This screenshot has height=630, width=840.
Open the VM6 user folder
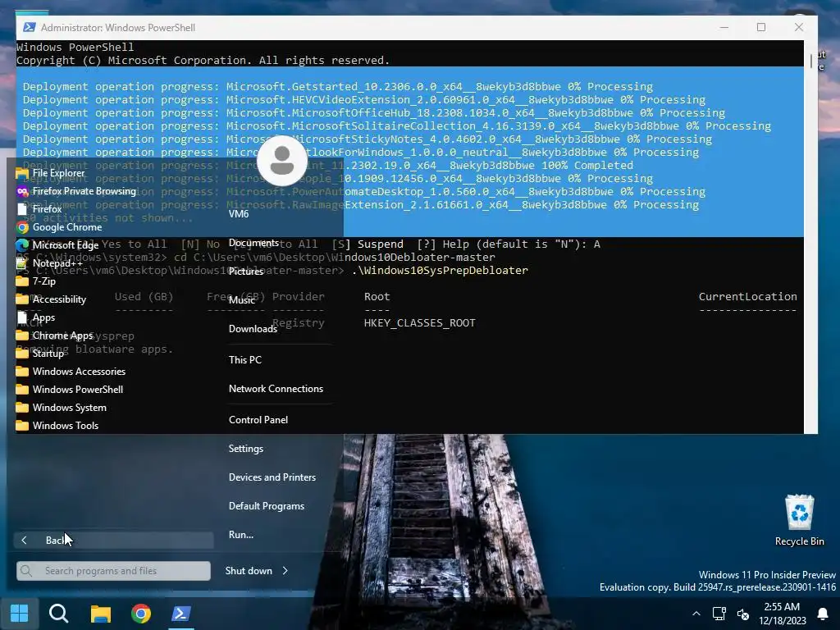(239, 214)
